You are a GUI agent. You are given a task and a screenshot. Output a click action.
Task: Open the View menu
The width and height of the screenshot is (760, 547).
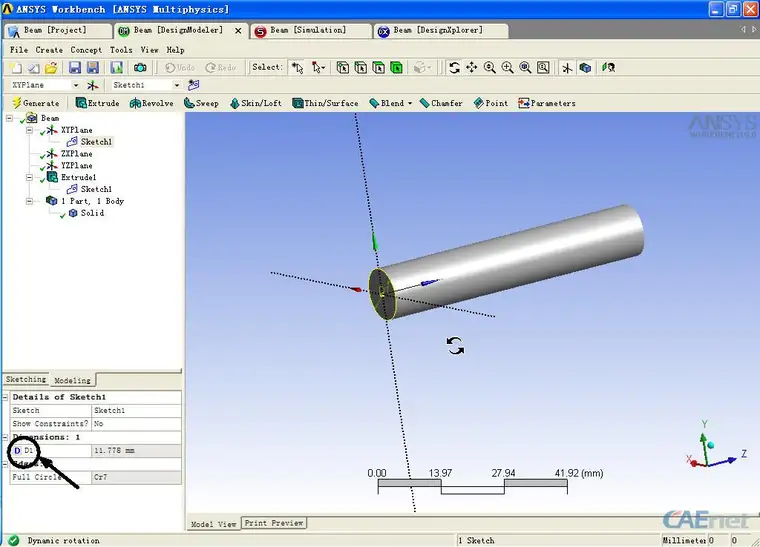tap(149, 50)
